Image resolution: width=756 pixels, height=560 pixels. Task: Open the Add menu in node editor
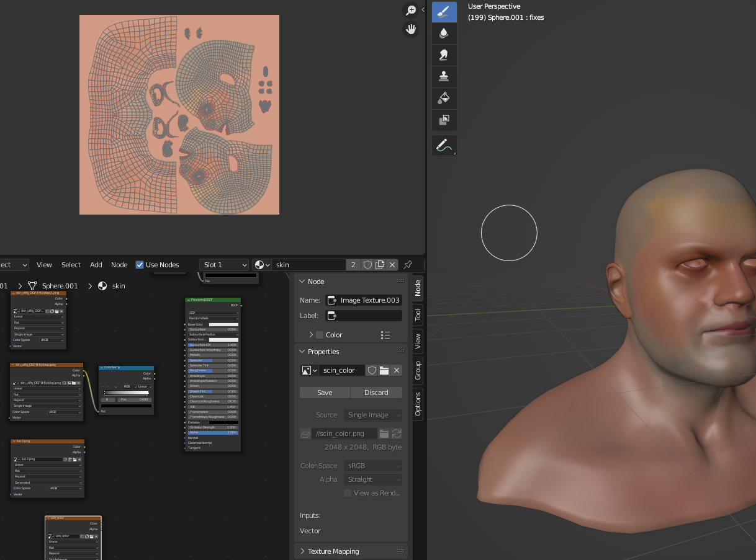coord(96,265)
